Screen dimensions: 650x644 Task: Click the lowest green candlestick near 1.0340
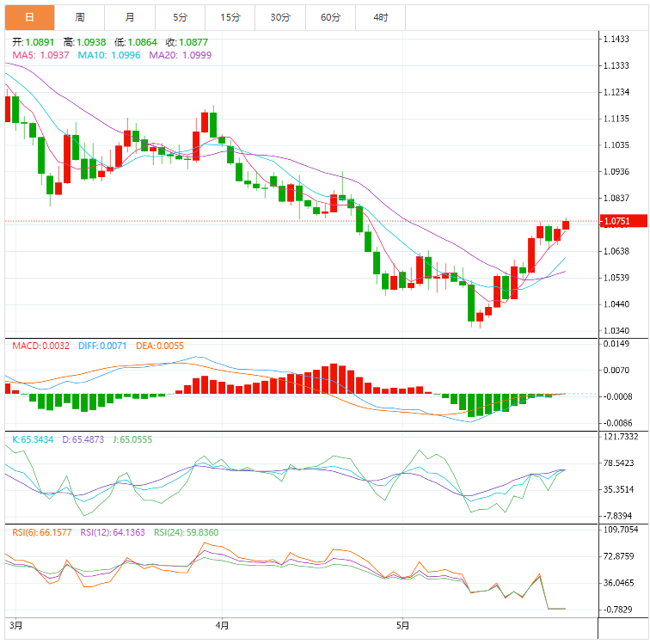471,304
